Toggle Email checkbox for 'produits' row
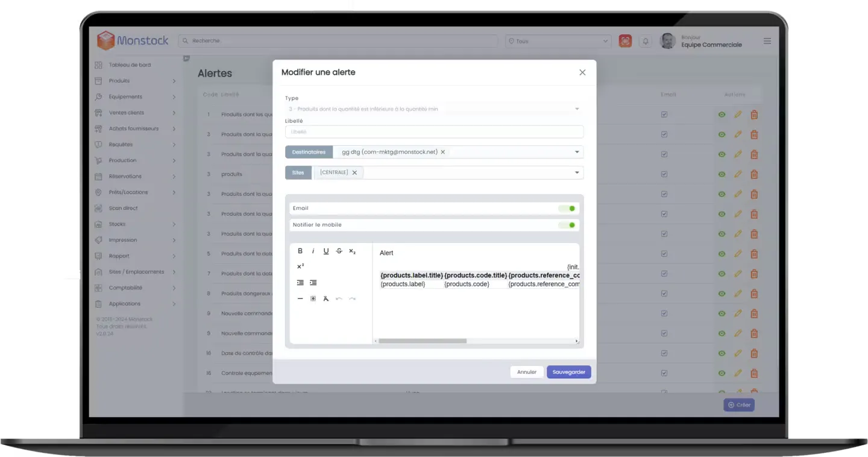868x457 pixels. click(x=664, y=174)
